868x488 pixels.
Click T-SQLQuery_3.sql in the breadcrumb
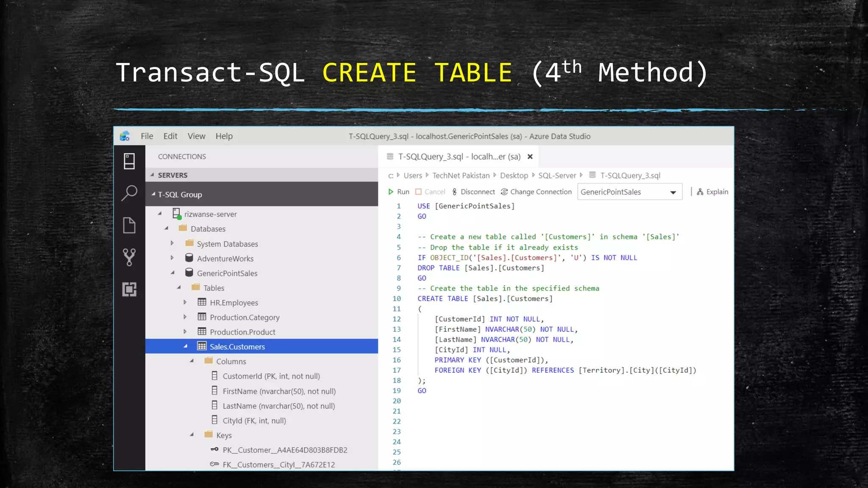(630, 175)
